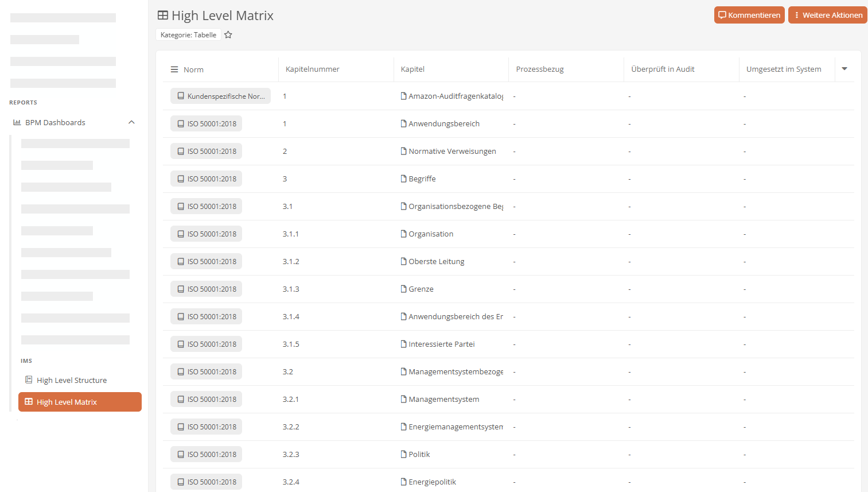Collapse the BPM Dashboards section
This screenshot has height=492, width=868.
coord(131,122)
